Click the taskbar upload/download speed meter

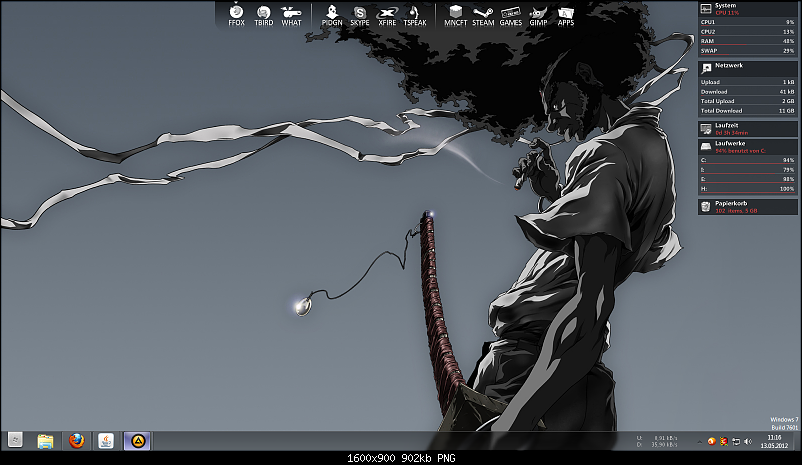pos(657,441)
